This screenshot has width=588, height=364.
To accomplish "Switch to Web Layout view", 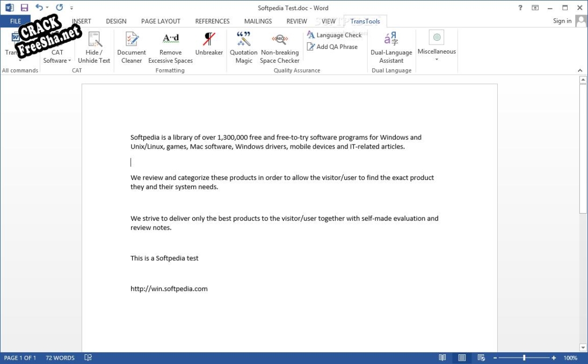I will tap(481, 358).
